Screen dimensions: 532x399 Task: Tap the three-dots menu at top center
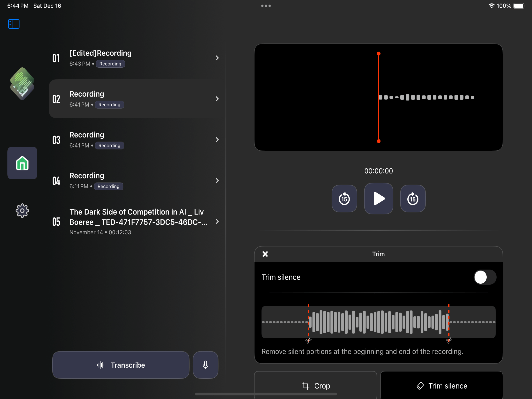pos(266,6)
